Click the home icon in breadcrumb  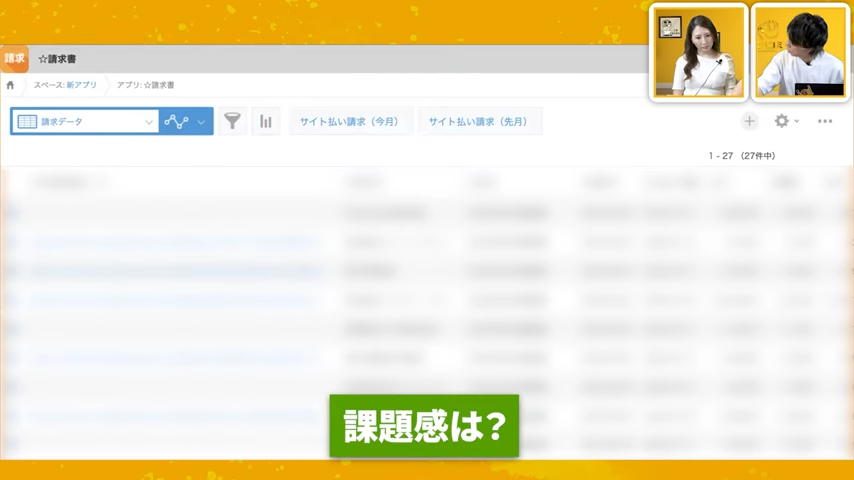10,85
